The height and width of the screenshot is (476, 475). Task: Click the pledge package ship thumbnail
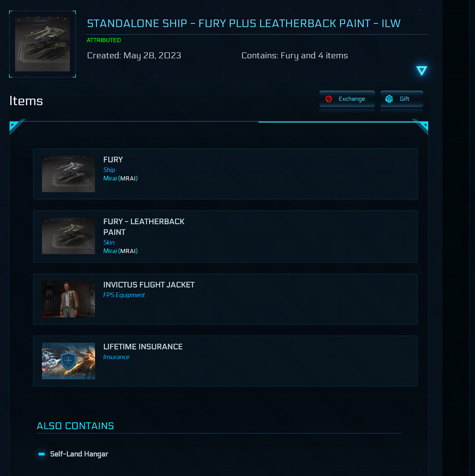(42, 44)
